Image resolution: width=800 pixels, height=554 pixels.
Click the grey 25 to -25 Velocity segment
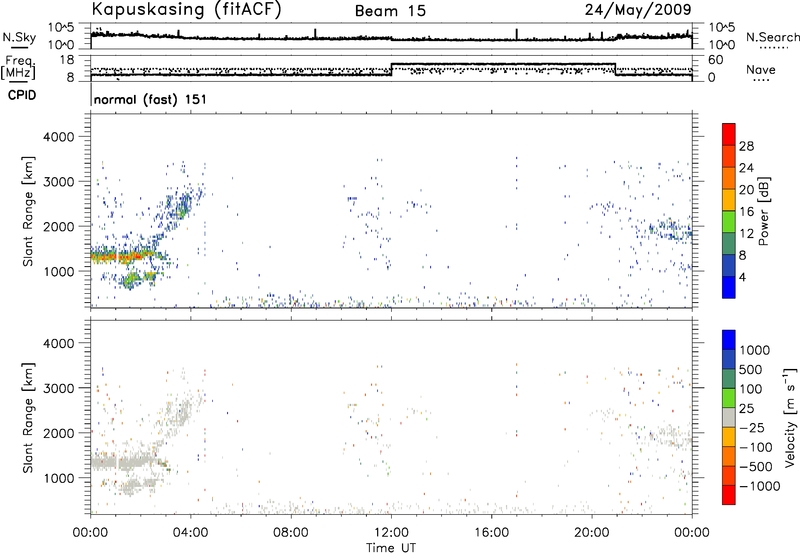(729, 417)
